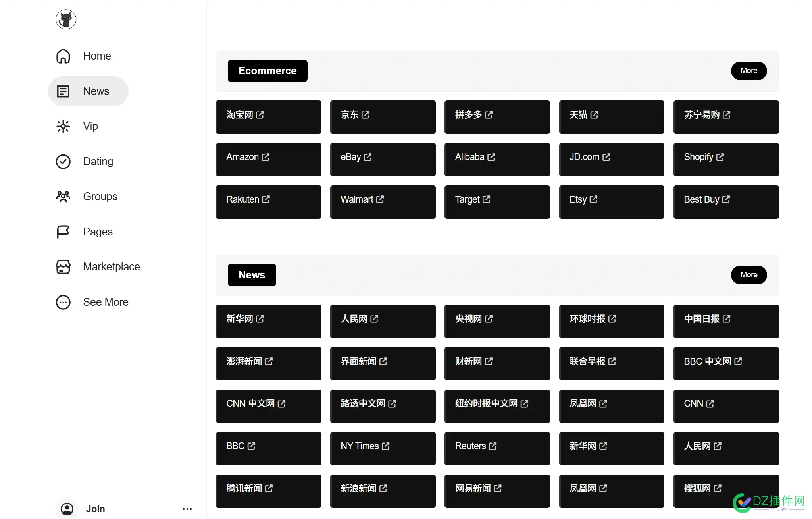This screenshot has height=519, width=812.
Task: Click external link icon beside Best Buy
Action: point(726,199)
